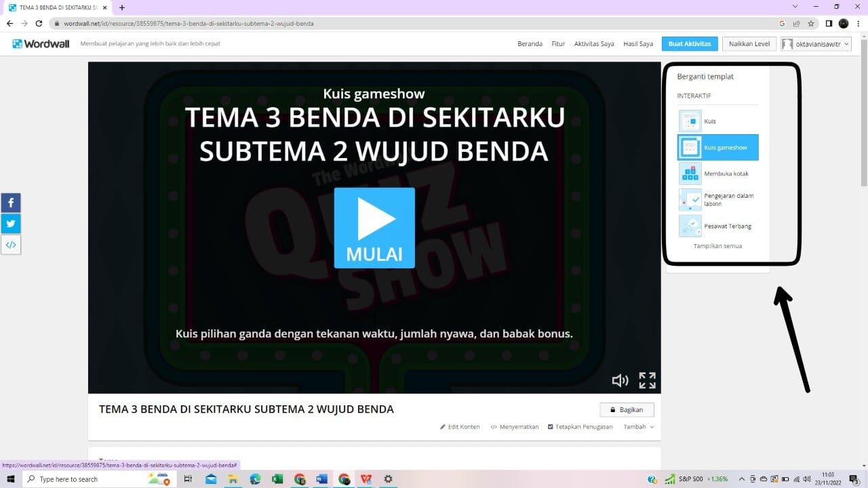Open the Chrome three-dot menu
This screenshot has width=868, height=488.
(857, 23)
